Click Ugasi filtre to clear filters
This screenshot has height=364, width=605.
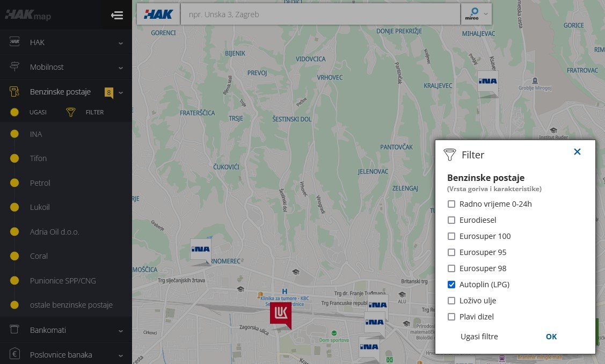479,337
